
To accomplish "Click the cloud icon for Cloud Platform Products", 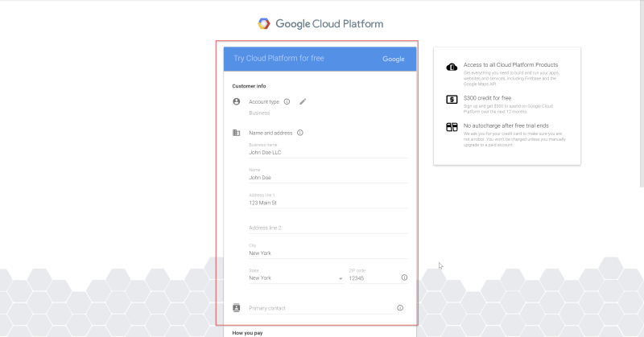I will tap(452, 67).
